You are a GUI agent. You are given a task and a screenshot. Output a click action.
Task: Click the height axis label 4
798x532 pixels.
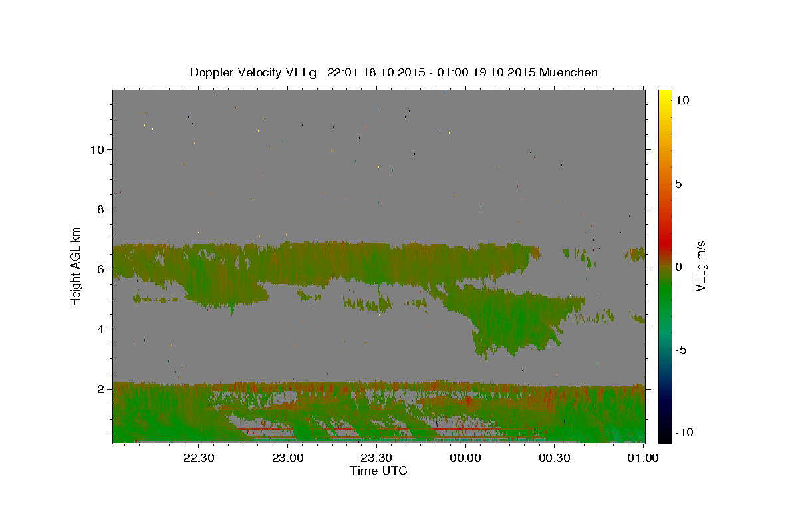[x=100, y=329]
